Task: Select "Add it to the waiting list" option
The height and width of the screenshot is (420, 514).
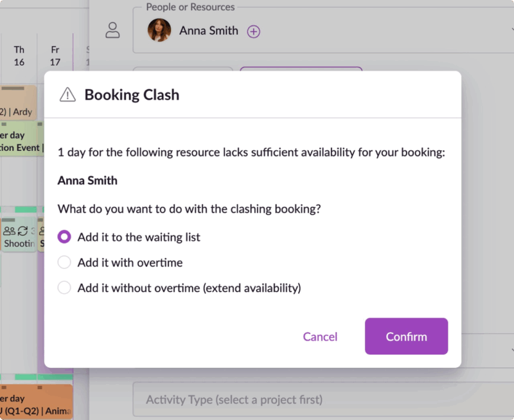Action: [x=64, y=237]
